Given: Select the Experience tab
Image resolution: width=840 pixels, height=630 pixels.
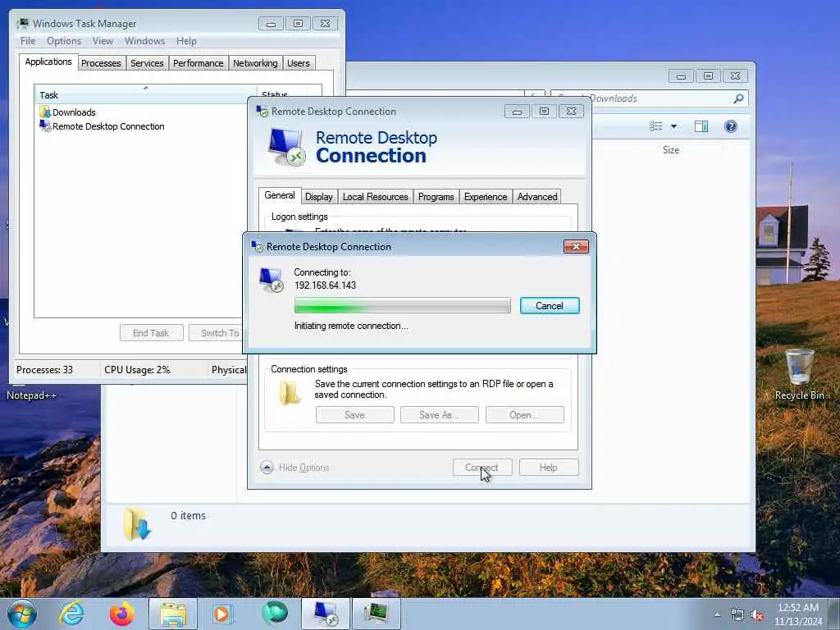Looking at the screenshot, I should (x=486, y=197).
